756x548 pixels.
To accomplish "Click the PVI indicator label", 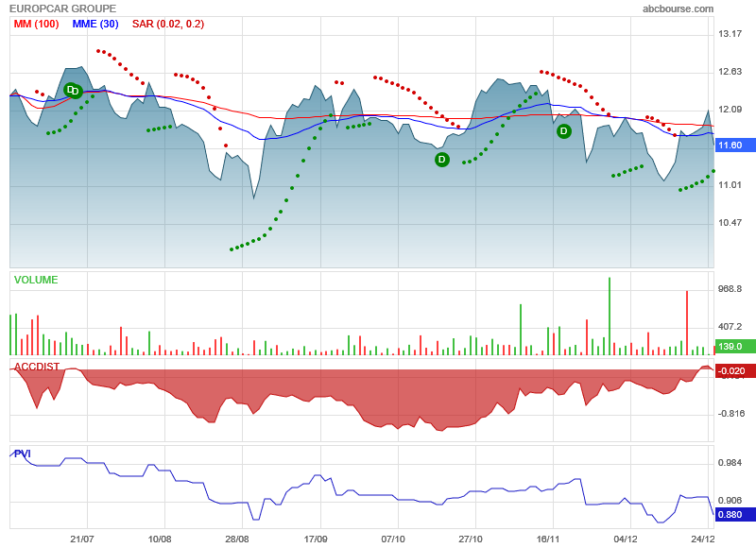I will (x=22, y=454).
